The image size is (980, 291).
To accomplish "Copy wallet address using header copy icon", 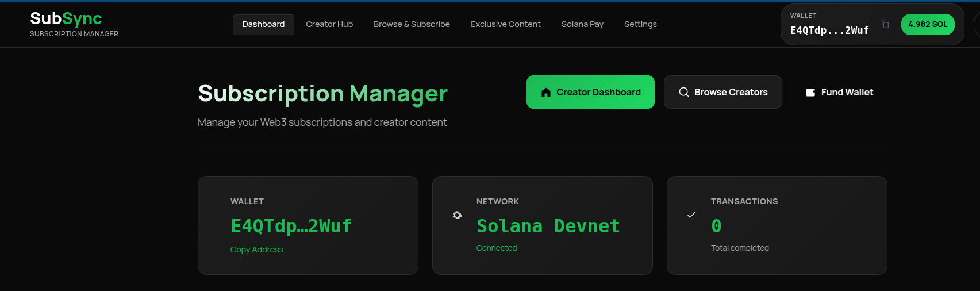I will (885, 24).
